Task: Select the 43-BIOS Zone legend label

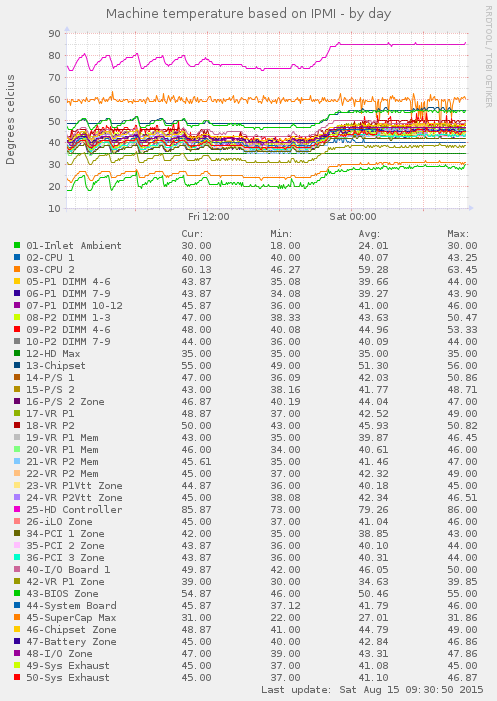Action: pyautogui.click(x=62, y=594)
